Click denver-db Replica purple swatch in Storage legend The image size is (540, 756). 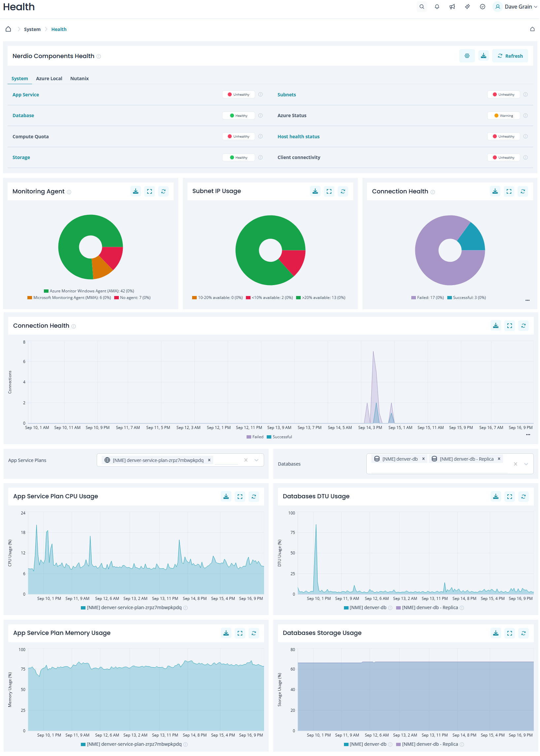click(x=398, y=745)
